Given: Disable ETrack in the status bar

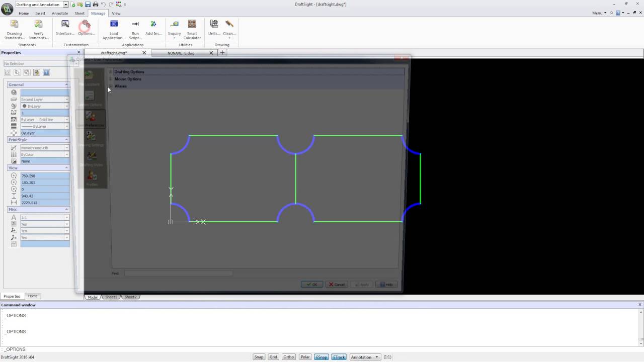Looking at the screenshot, I should coord(339,357).
